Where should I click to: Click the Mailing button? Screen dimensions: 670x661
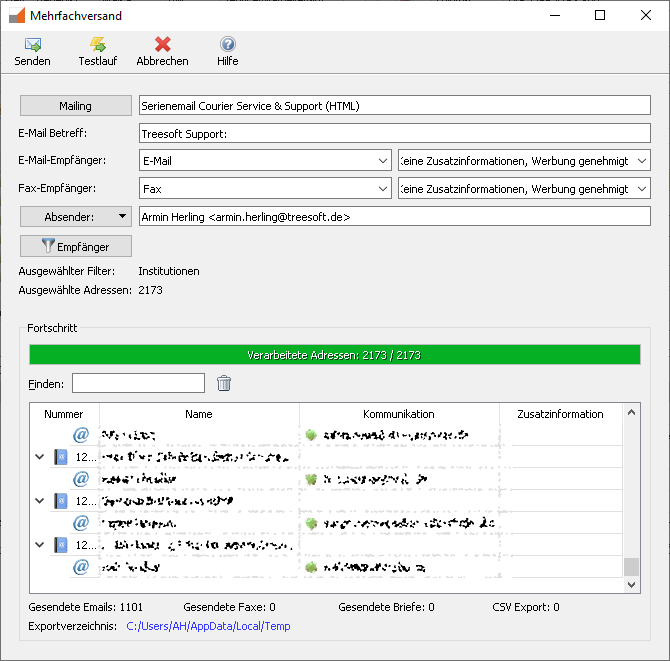(76, 106)
